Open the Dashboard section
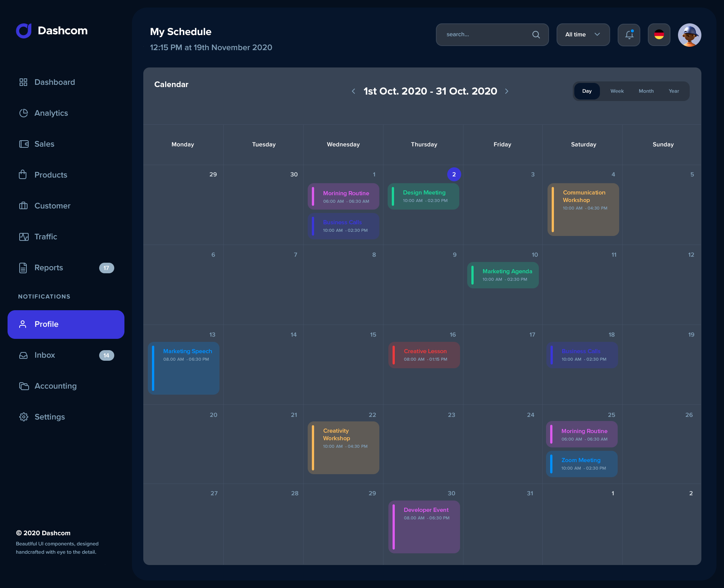Viewport: 724px width, 588px height. pos(55,82)
